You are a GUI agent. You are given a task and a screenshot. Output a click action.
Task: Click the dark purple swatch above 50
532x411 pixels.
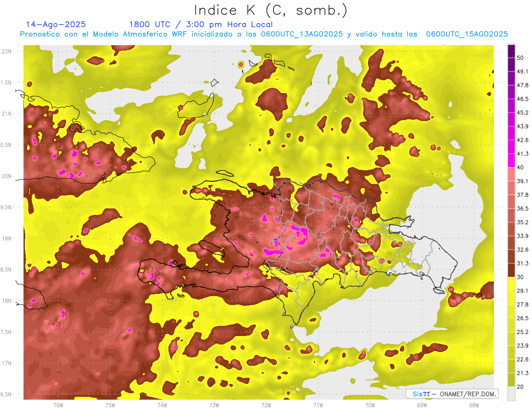(x=511, y=51)
